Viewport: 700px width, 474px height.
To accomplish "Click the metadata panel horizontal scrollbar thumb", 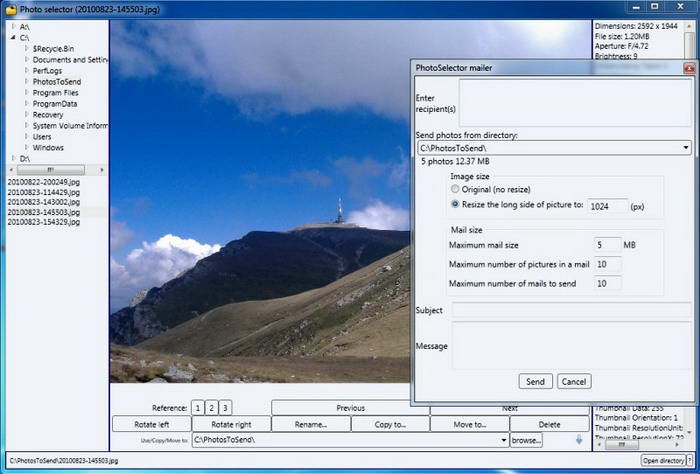I will [621, 445].
